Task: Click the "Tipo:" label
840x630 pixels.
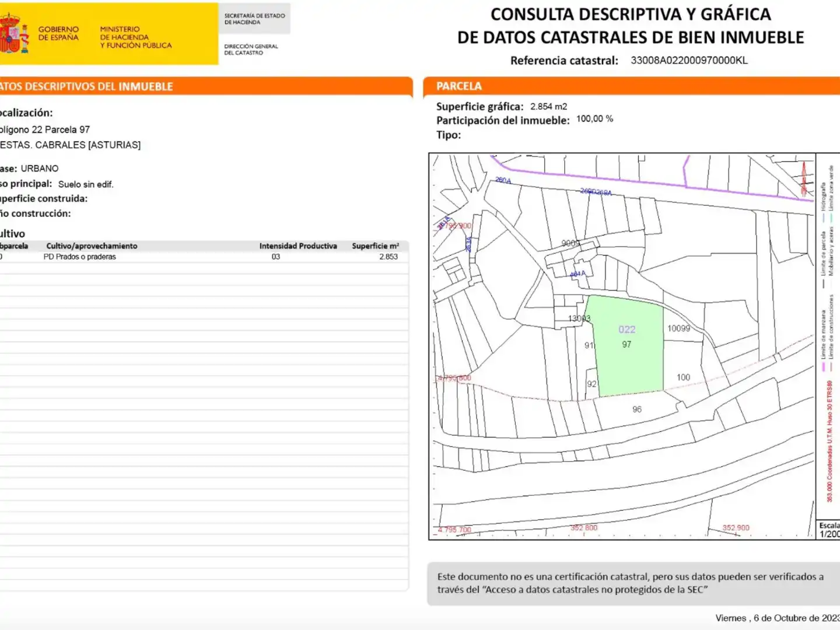Action: [x=449, y=135]
